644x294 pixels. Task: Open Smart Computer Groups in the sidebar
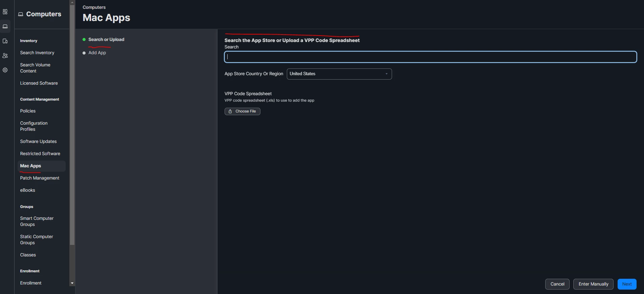tap(37, 222)
